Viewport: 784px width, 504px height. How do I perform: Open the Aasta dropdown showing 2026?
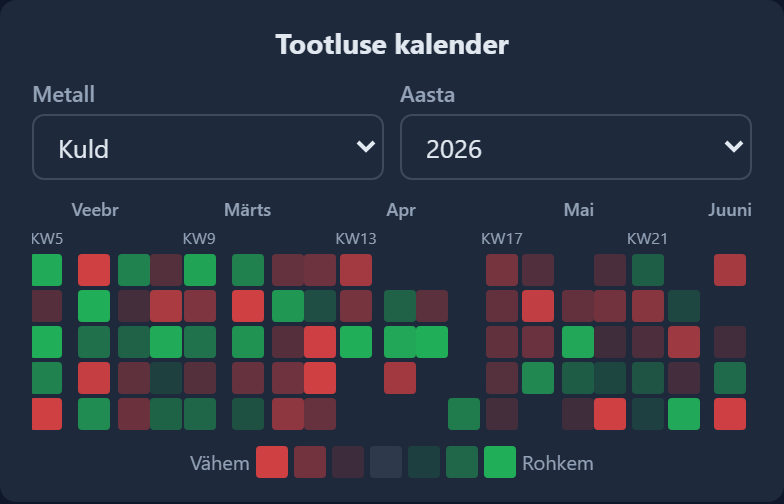(576, 147)
